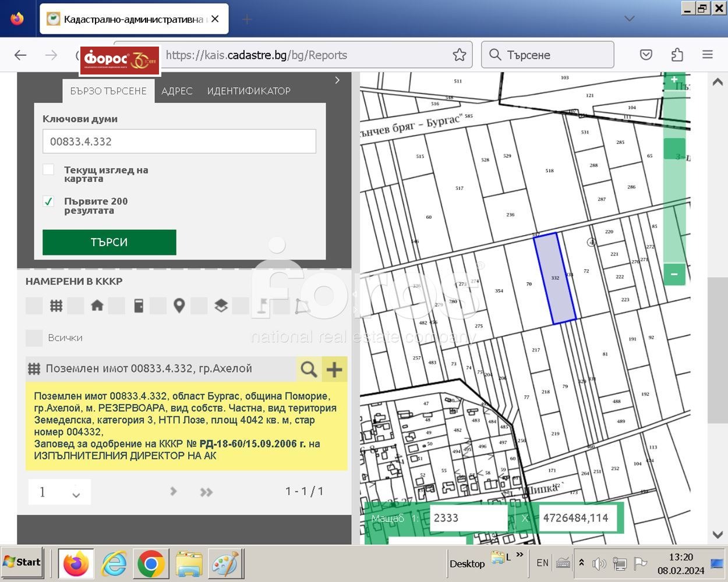Uncheck the 'Първите 200 резултата' checkbox
This screenshot has width=728, height=582.
coord(49,201)
